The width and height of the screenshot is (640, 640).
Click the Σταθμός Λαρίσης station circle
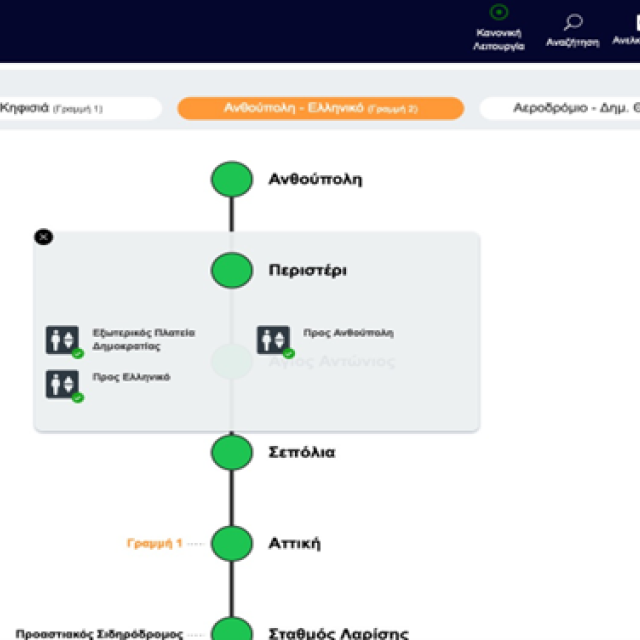pos(231,630)
